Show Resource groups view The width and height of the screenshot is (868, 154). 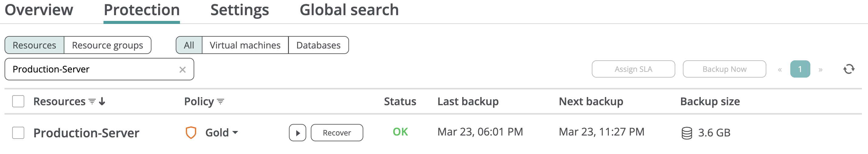click(x=107, y=45)
